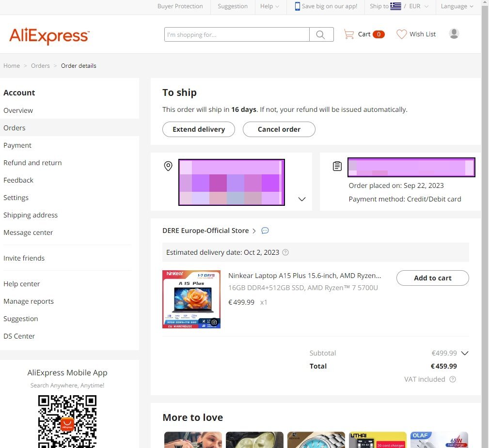Click Add to cart button

click(433, 278)
